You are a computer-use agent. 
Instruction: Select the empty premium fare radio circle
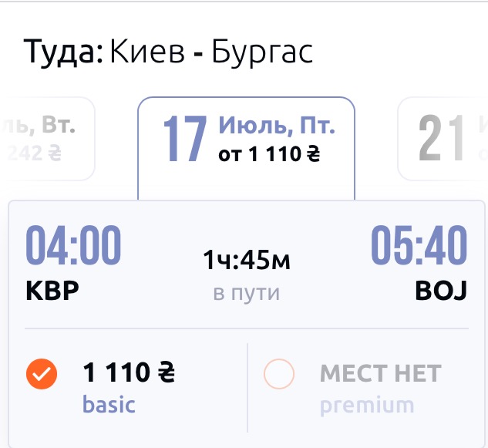(x=279, y=376)
